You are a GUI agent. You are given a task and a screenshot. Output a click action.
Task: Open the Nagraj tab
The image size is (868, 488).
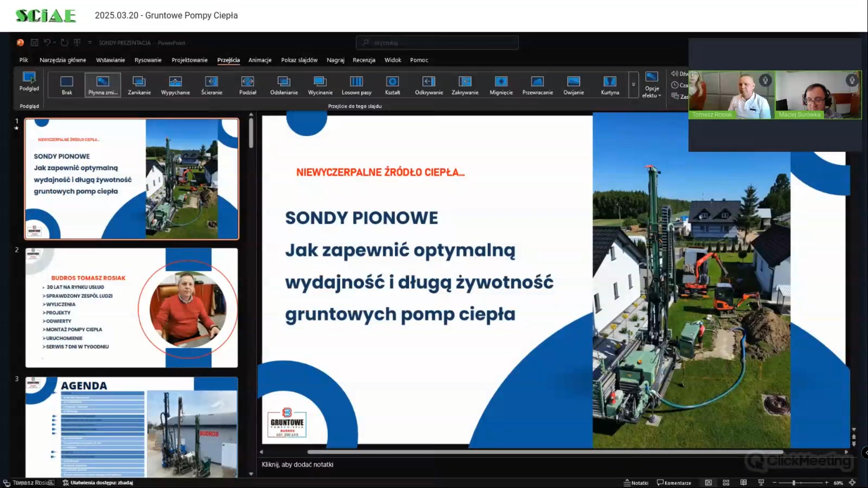(336, 60)
